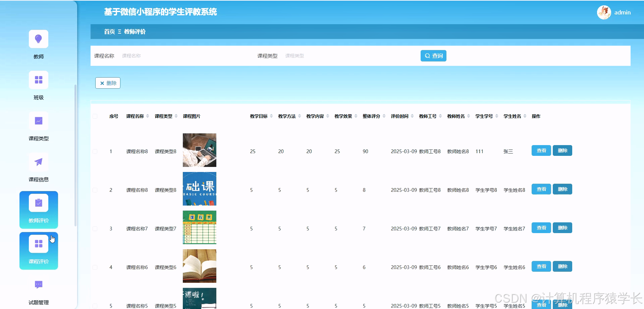Click the 课程名称8 cell in row 1
Viewport: 644px width, 309px height.
tap(137, 151)
